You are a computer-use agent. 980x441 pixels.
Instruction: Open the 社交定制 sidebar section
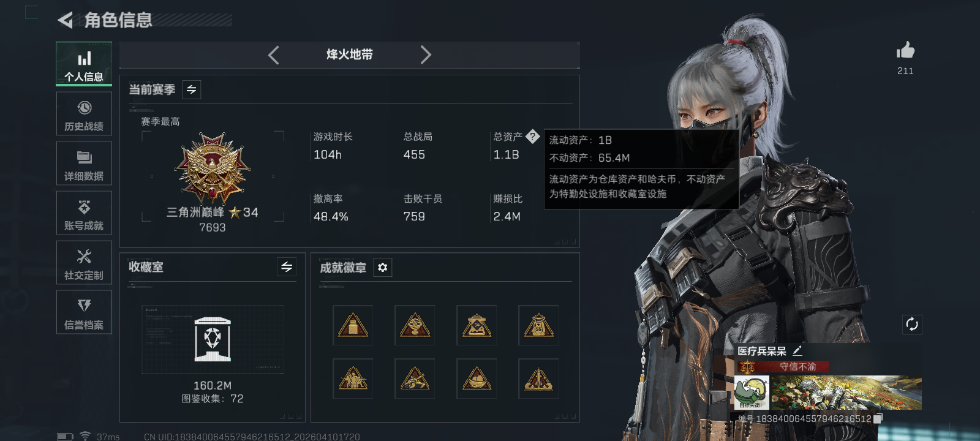coord(84,263)
